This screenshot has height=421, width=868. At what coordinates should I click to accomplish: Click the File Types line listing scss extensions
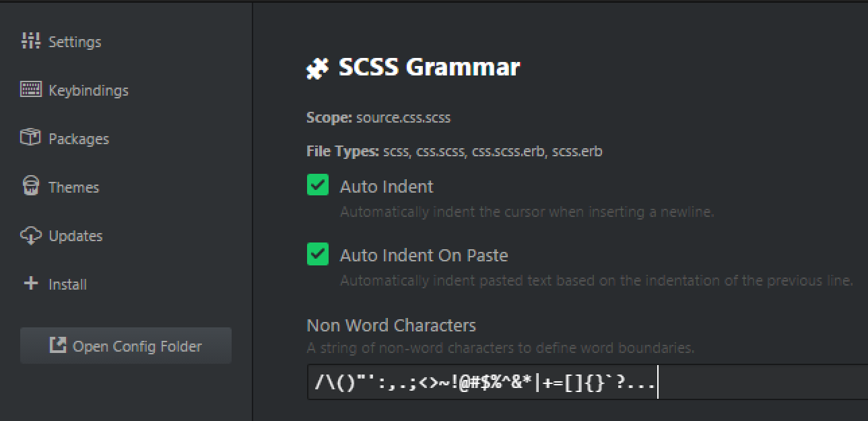tap(455, 152)
